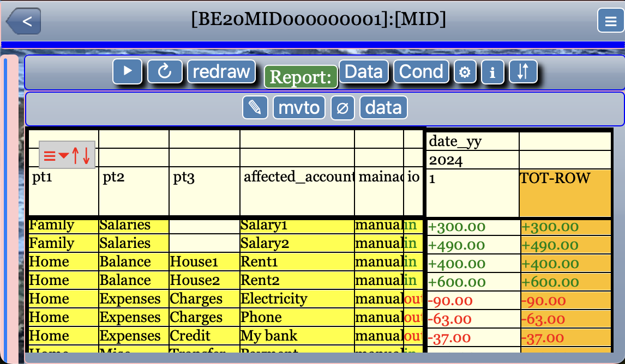Click the lowercase data button
The height and width of the screenshot is (364, 625).
383,107
